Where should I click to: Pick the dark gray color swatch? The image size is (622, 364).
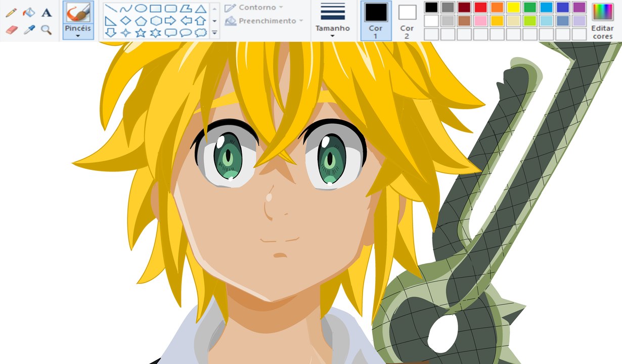pyautogui.click(x=448, y=7)
